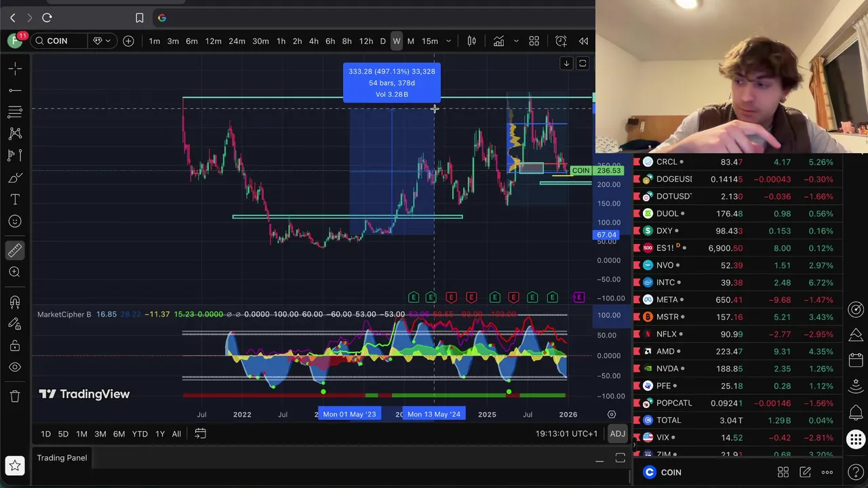Open the Indicators menu
The height and width of the screenshot is (488, 868).
(x=498, y=41)
